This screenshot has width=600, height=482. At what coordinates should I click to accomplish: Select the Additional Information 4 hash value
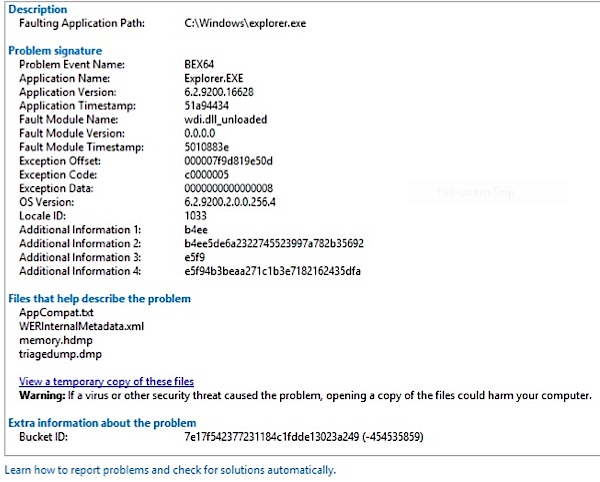click(272, 271)
